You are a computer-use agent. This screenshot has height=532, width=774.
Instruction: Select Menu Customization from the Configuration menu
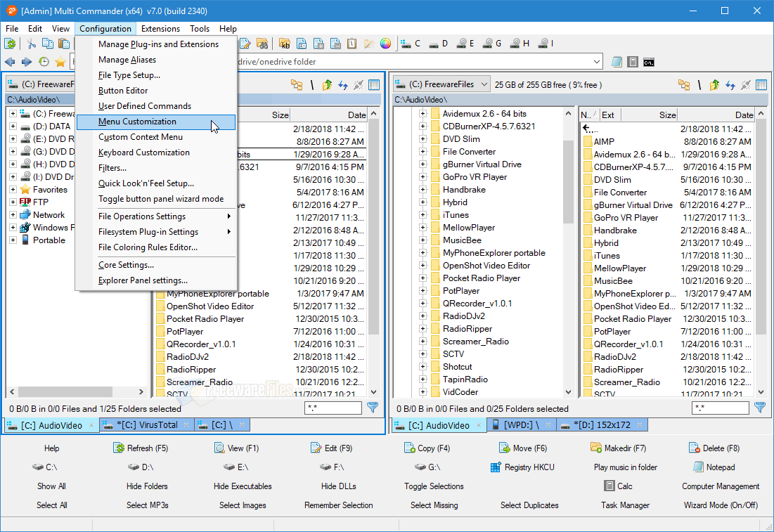[x=137, y=122]
